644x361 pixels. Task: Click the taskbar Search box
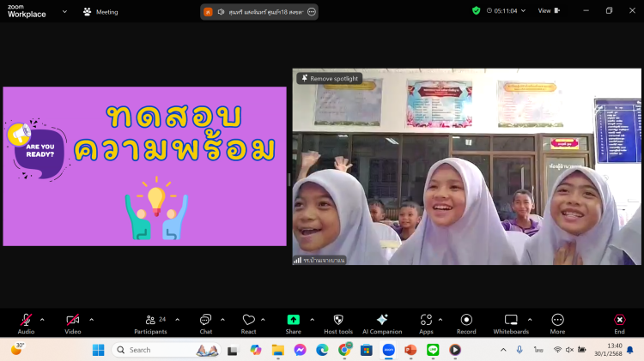[x=166, y=350]
